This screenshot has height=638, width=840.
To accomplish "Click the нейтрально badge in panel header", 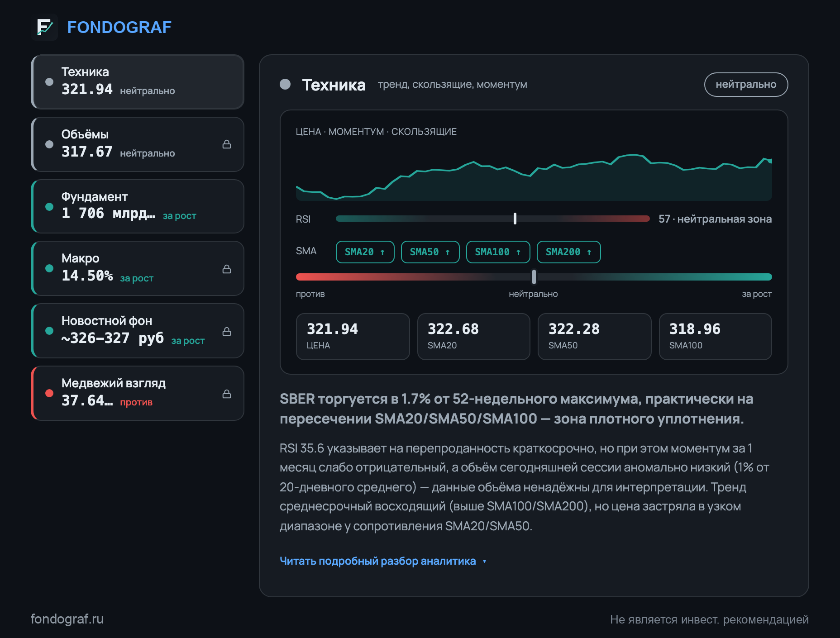I will point(746,85).
